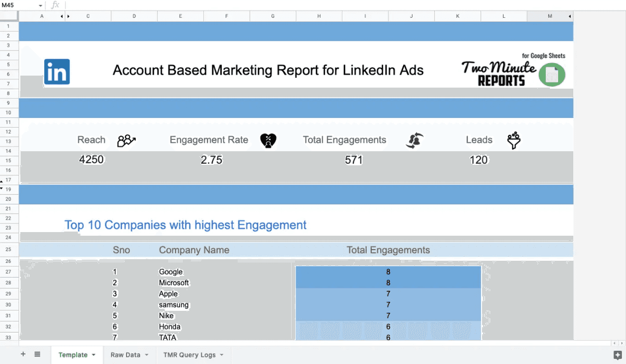Click the TATA company cell
626x364 pixels.
pyautogui.click(x=167, y=337)
